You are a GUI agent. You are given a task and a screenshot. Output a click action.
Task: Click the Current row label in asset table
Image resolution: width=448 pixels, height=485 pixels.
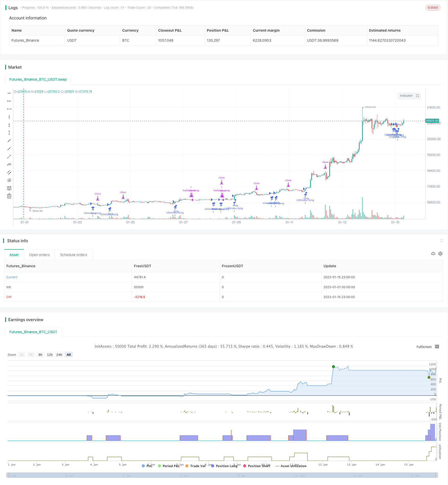pos(12,277)
